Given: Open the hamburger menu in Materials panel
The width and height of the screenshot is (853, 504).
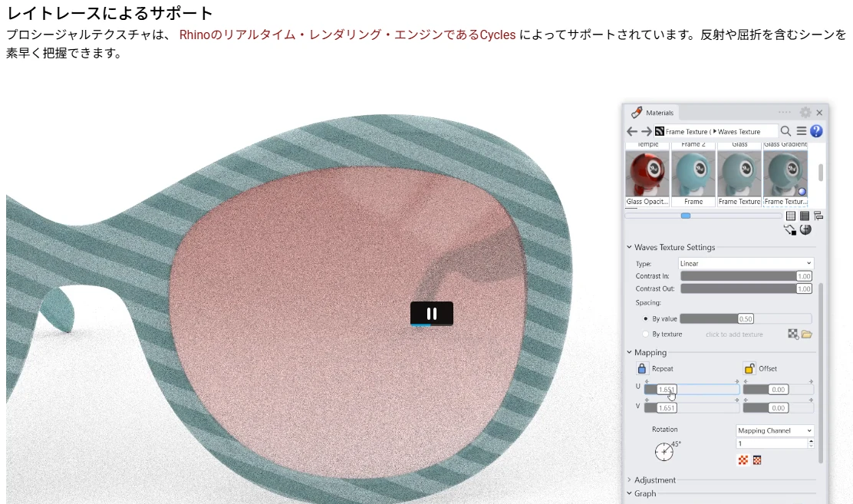Looking at the screenshot, I should (802, 131).
